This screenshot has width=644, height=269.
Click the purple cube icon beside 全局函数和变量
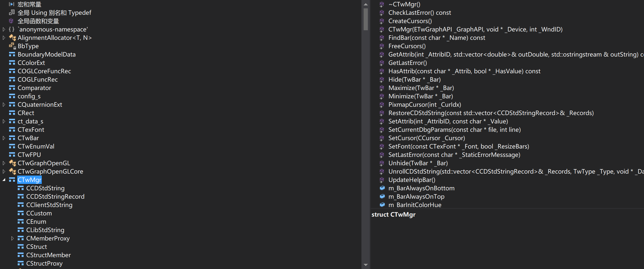(x=11, y=21)
